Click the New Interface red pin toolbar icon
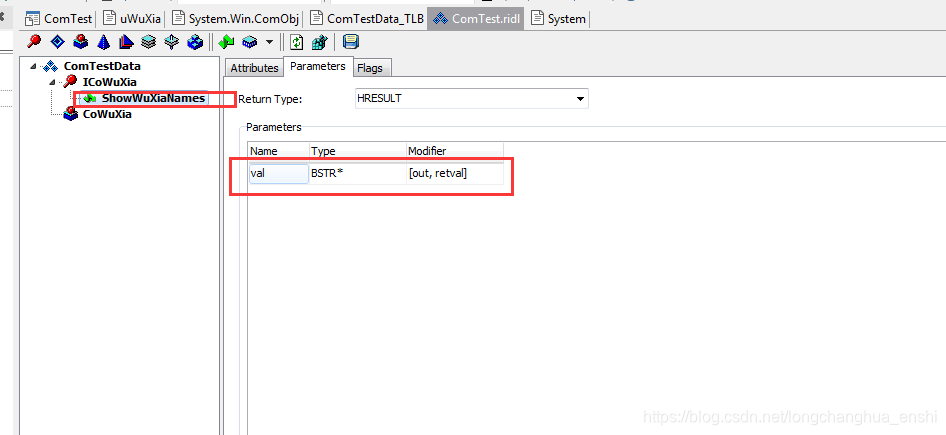Screen dimensions: 946x435 tap(35, 42)
